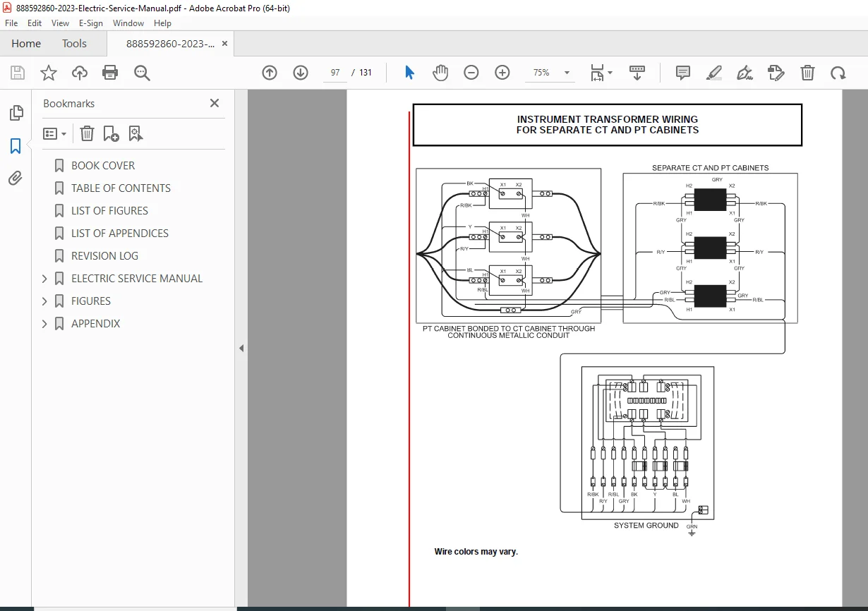Open the E-Sign menu

[x=91, y=23]
